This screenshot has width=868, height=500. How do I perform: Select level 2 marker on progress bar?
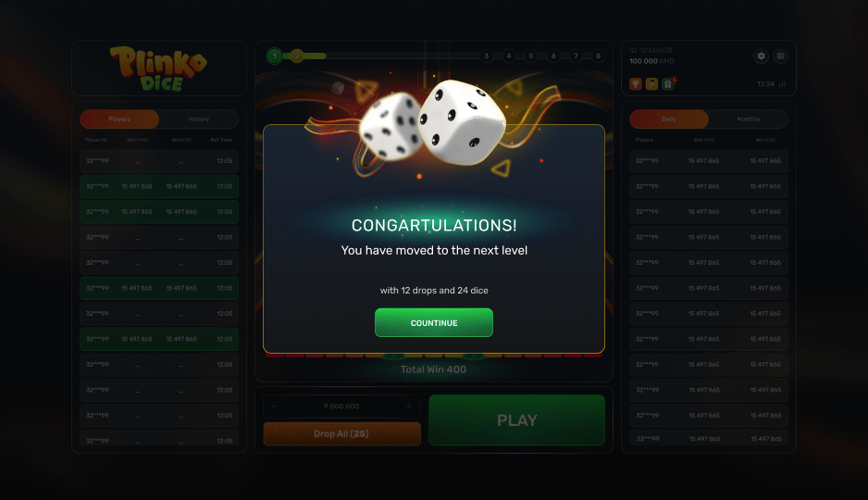(x=297, y=56)
